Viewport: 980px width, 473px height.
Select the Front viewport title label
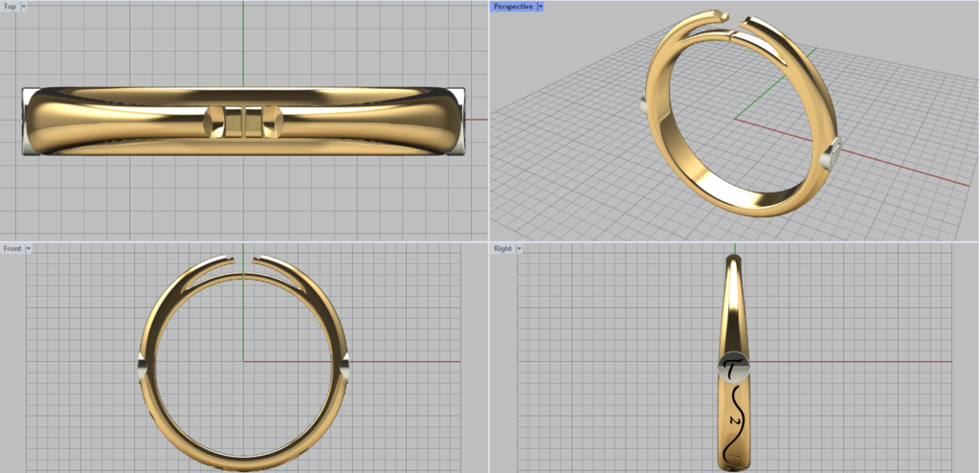(x=12, y=249)
